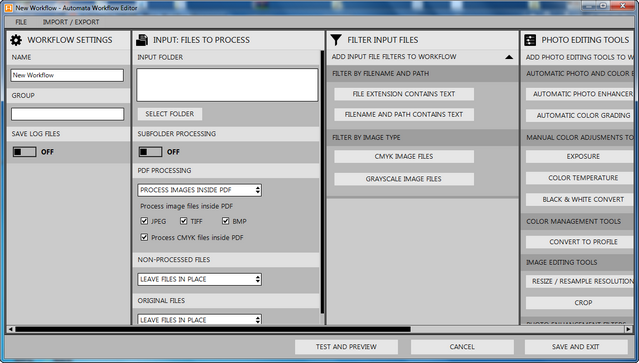Toggle the Subfolder Processing switch
This screenshot has height=363, width=639.
tap(150, 152)
